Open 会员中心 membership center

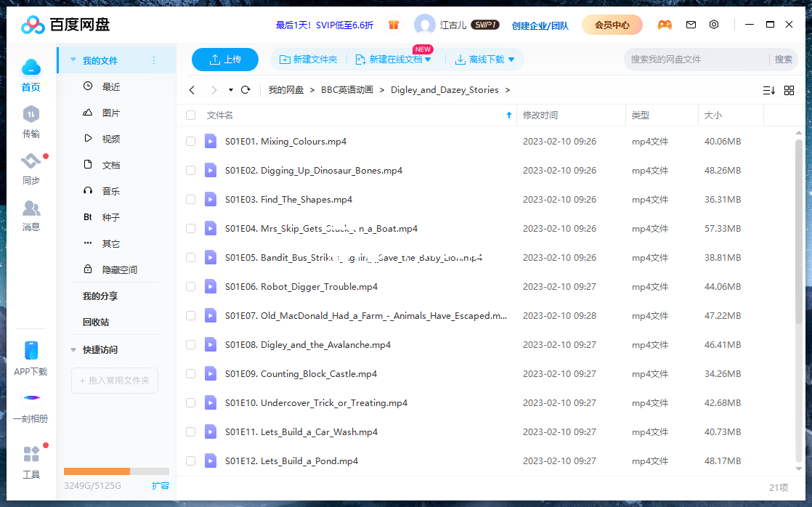611,24
